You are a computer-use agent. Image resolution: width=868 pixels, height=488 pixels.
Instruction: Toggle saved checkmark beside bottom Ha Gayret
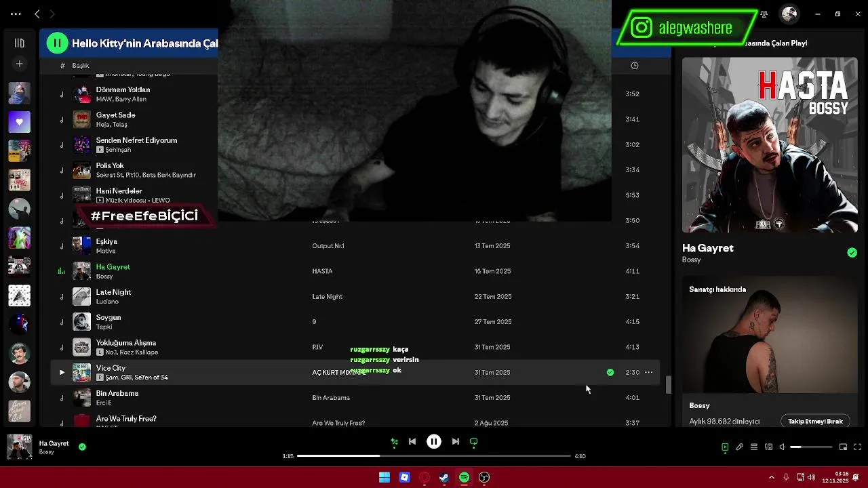click(x=82, y=447)
